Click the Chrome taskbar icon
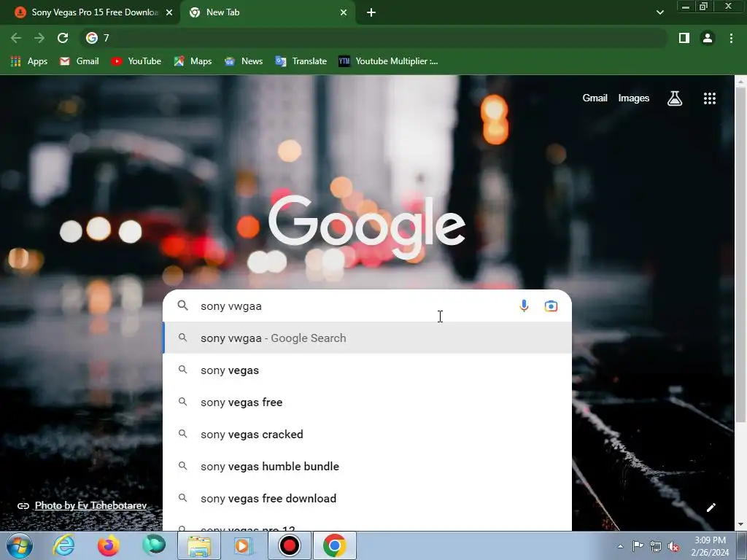Image resolution: width=747 pixels, height=560 pixels. (334, 545)
